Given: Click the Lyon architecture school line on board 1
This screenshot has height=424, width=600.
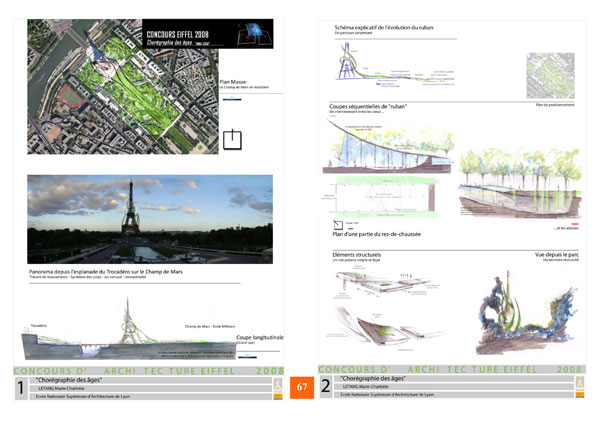Looking at the screenshot, I should (x=83, y=396).
